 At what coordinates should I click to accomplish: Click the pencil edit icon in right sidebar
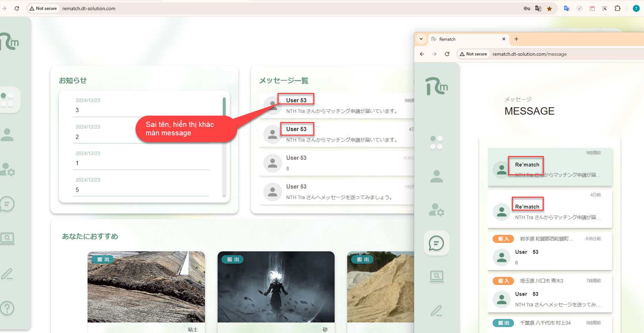(436, 311)
